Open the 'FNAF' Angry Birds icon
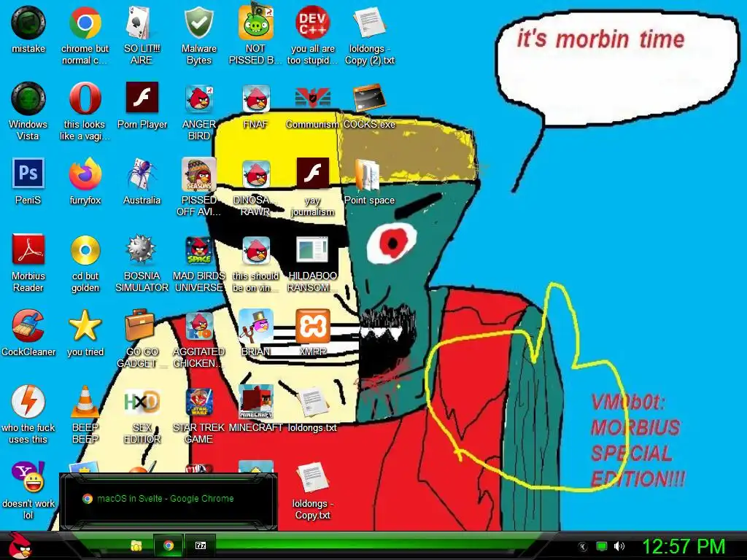747x560 pixels. [256, 100]
